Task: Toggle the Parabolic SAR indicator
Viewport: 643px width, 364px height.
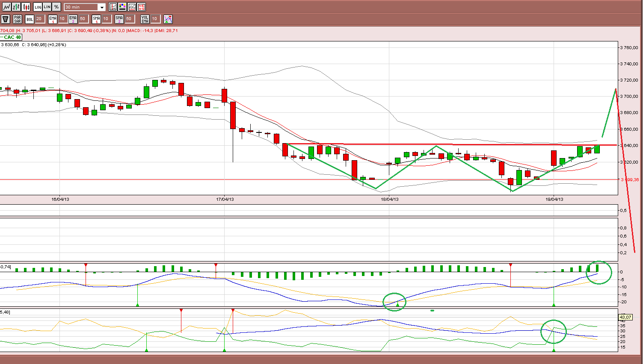Action: pos(18,19)
